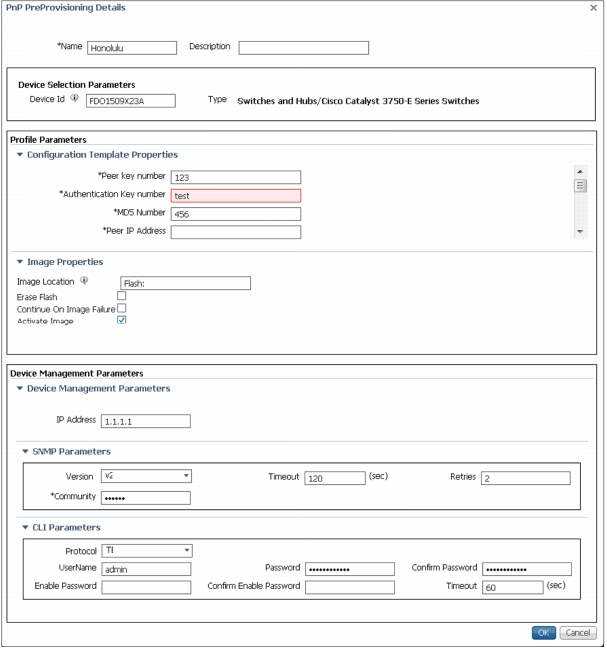Click the SNMP Timeout field

coord(335,478)
